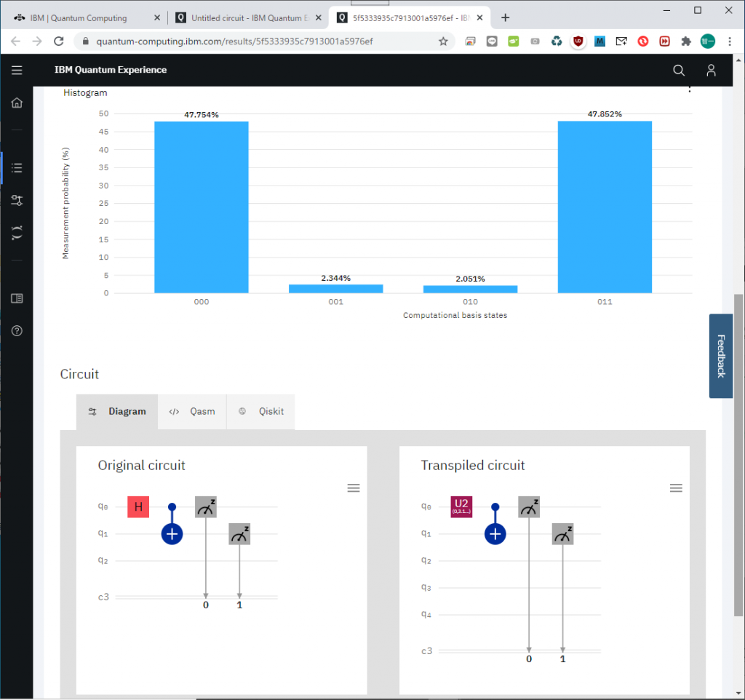Open the user profile icon
This screenshot has height=700, width=745.
712,70
